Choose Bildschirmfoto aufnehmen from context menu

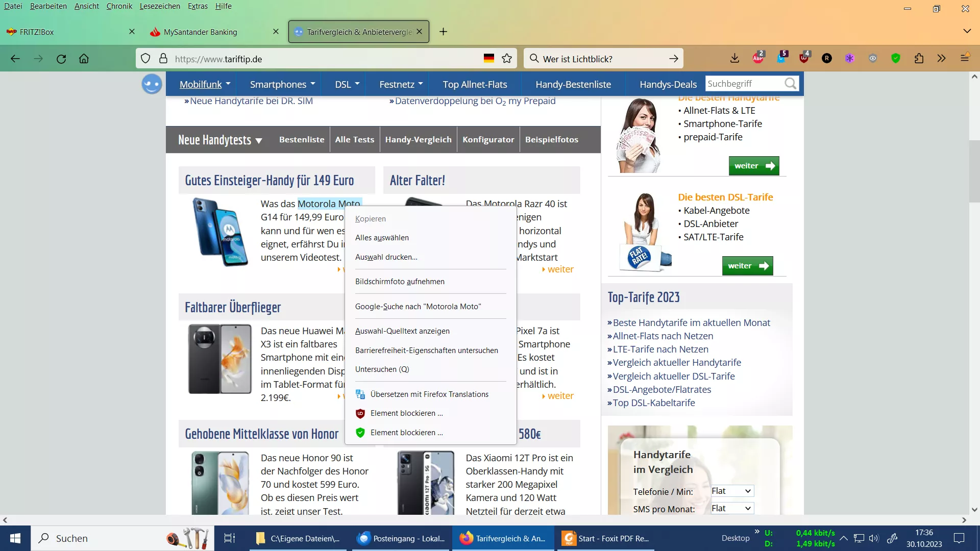[400, 282]
